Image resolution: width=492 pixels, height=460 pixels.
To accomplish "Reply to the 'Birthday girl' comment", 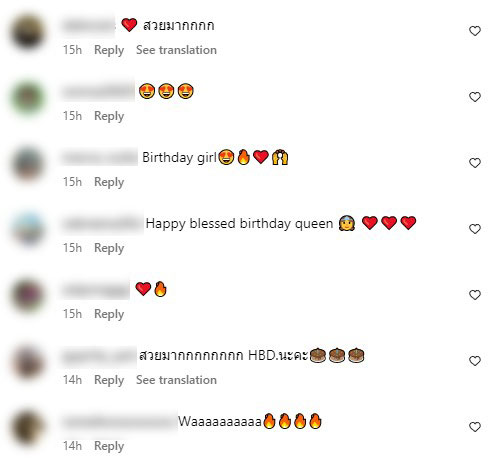I will (x=109, y=182).
